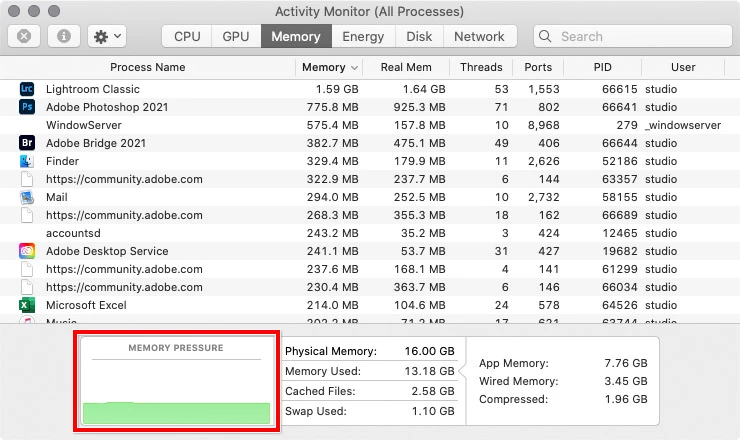740x440 pixels.
Task: Click the Finder process icon
Action: click(x=27, y=161)
